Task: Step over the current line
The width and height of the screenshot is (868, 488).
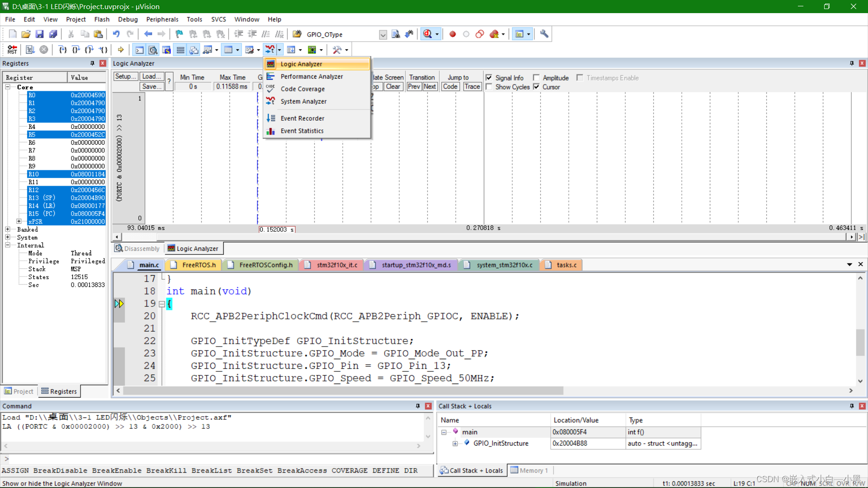Action: [75, 50]
